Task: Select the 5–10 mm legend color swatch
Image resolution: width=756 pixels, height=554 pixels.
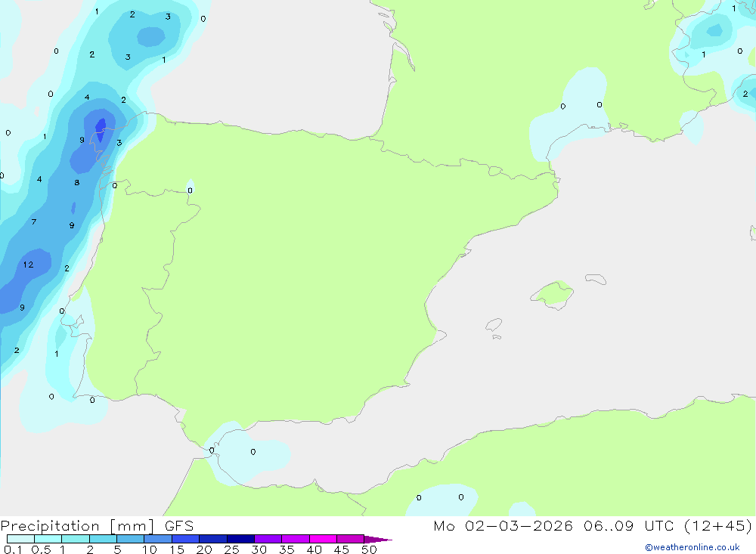Action: coord(131,539)
